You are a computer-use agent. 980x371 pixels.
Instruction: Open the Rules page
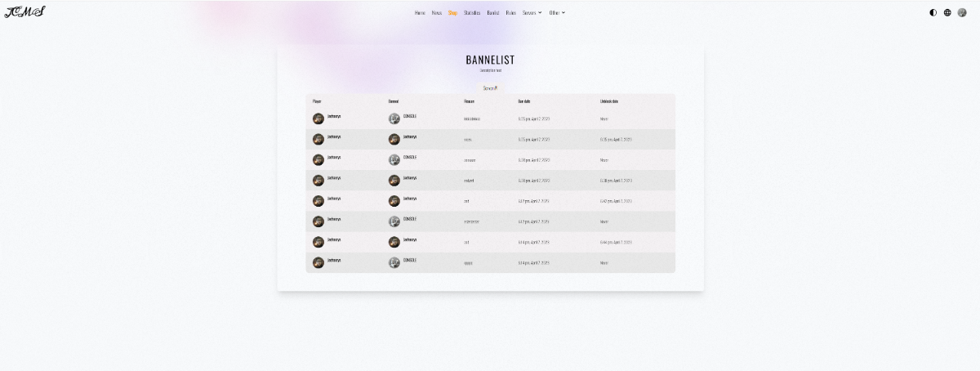510,13
